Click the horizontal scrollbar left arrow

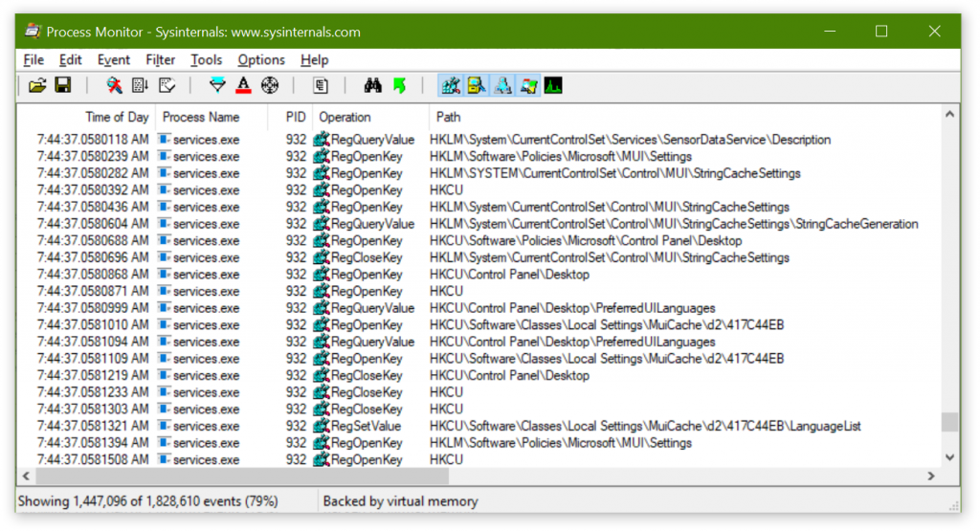26,476
